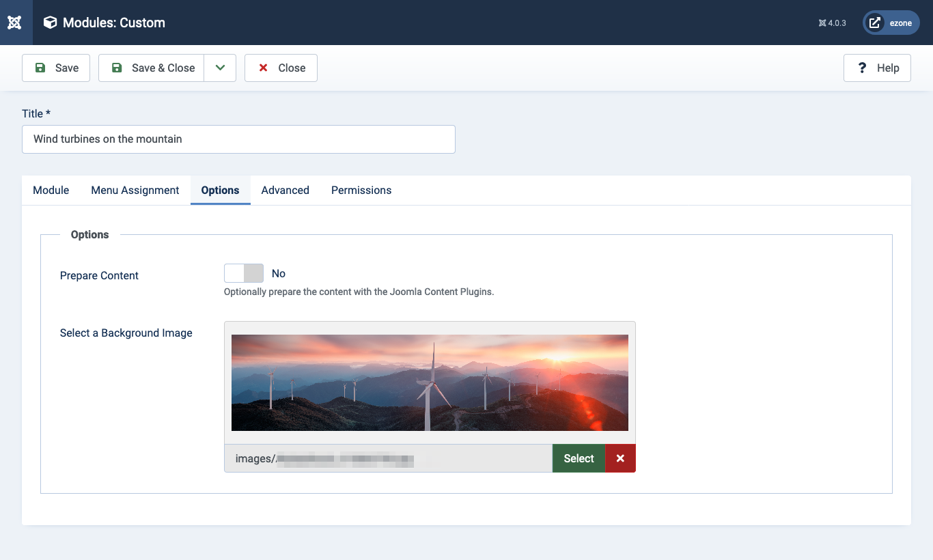Click inside the Title input field
This screenshot has height=560, width=933.
pos(238,139)
